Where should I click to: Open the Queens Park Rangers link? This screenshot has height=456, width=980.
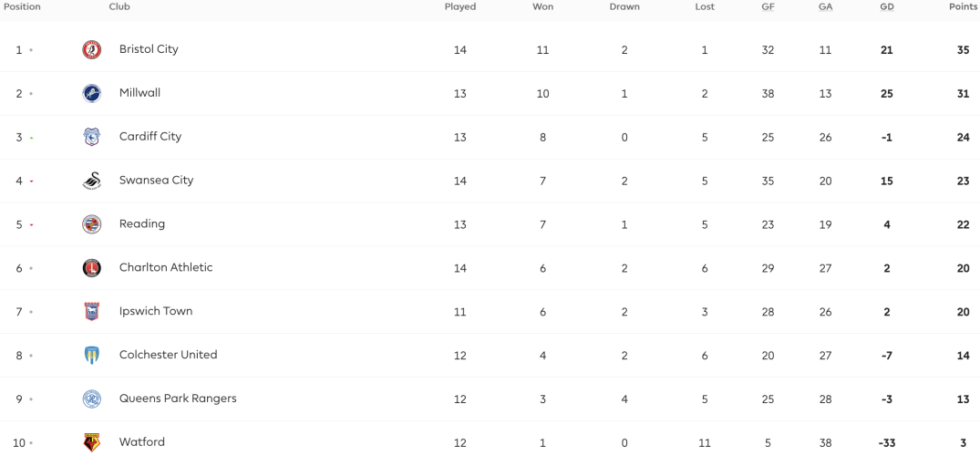point(178,399)
